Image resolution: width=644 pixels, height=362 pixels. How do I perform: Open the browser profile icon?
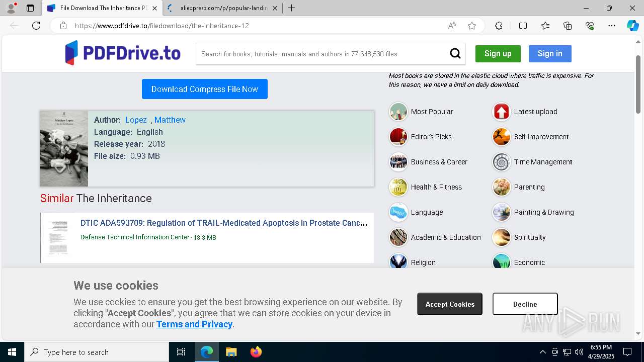11,8
